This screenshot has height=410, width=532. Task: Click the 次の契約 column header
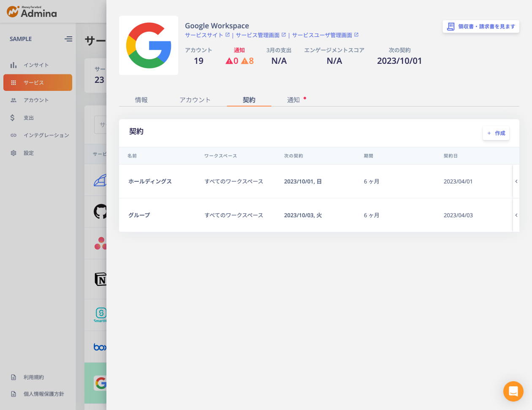pyautogui.click(x=293, y=156)
